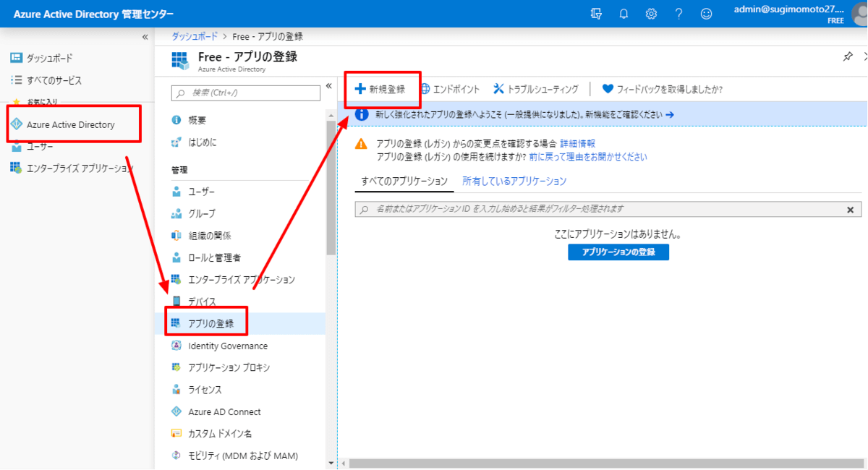Open ユーザー in the left favorites
Screen dimensions: 868x470
pyautogui.click(x=40, y=147)
